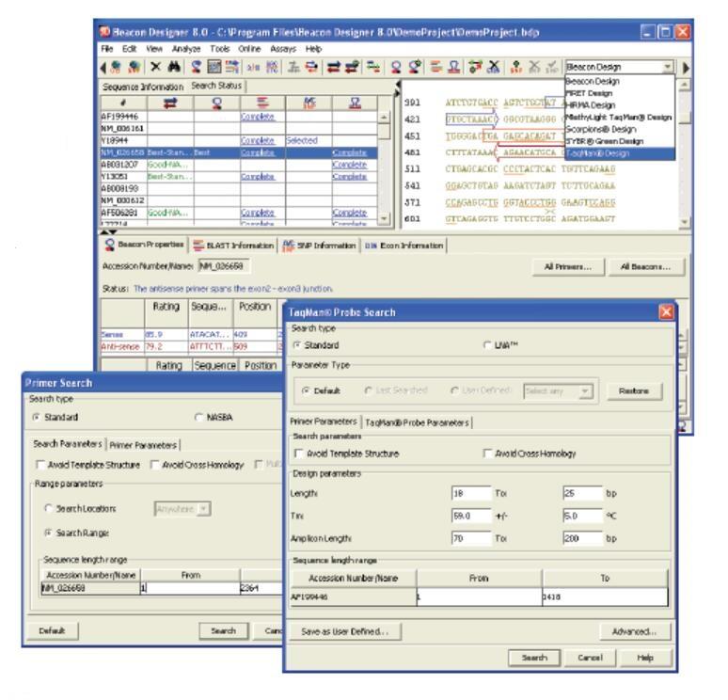The image size is (728, 700).
Task: Open the Anywhere search location dropdown
Action: [x=182, y=509]
